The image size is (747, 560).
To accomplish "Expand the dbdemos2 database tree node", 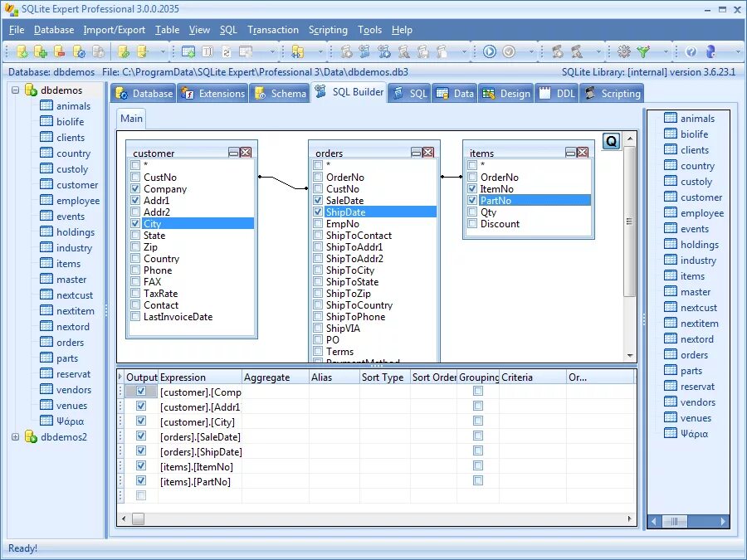I will [x=15, y=436].
